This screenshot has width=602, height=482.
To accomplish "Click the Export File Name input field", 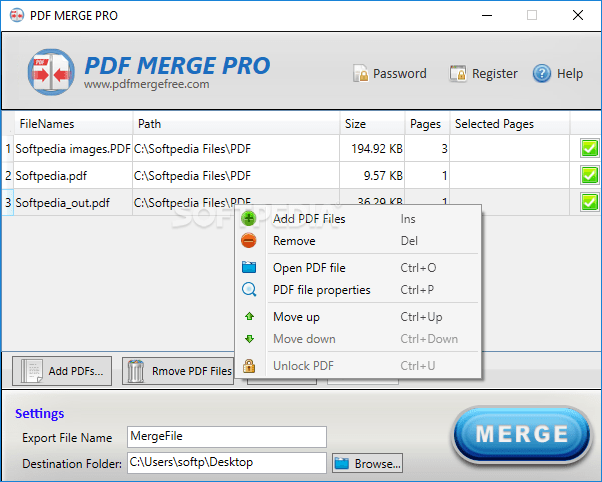I will [x=227, y=437].
